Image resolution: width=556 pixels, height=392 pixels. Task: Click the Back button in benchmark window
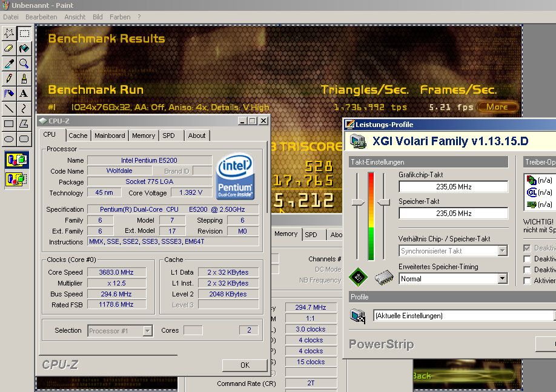pyautogui.click(x=464, y=376)
